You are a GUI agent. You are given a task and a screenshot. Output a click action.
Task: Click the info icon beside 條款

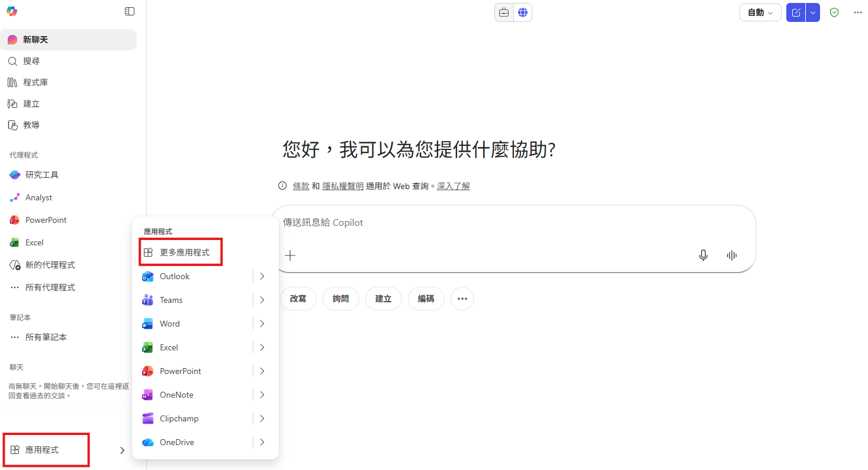pyautogui.click(x=282, y=186)
